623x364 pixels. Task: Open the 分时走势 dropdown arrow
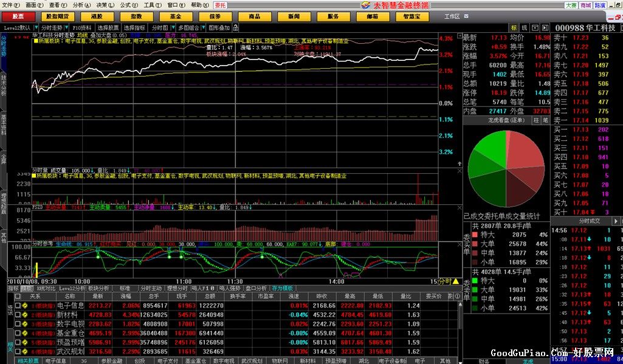click(66, 27)
